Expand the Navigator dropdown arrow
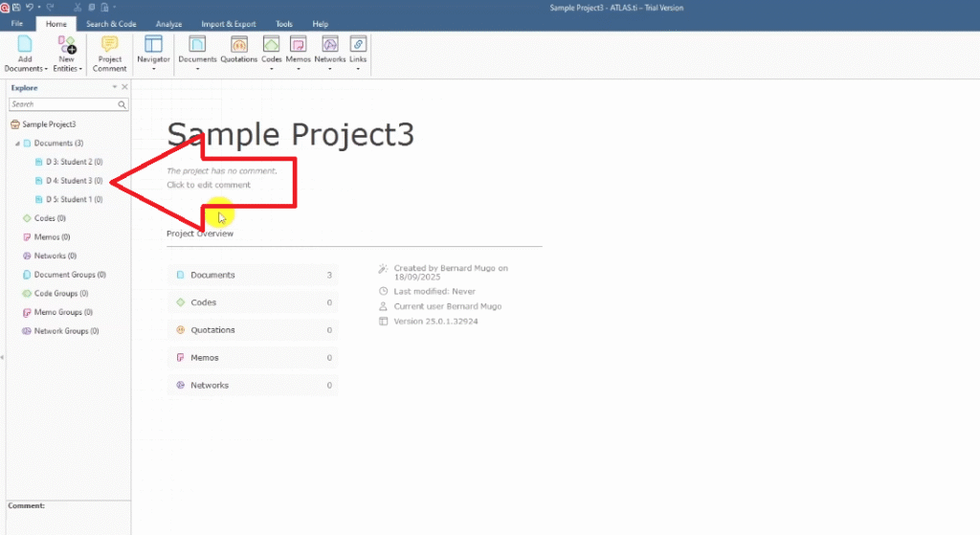The image size is (980, 535). point(153,69)
